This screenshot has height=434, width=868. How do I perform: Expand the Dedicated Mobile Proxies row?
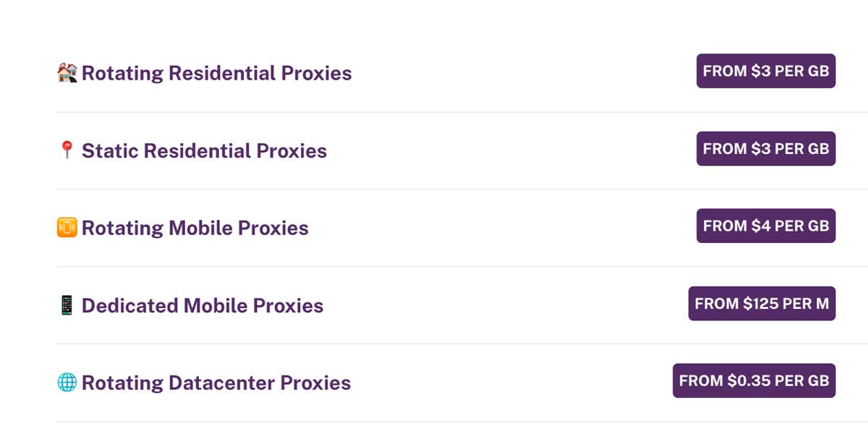click(506, 305)
